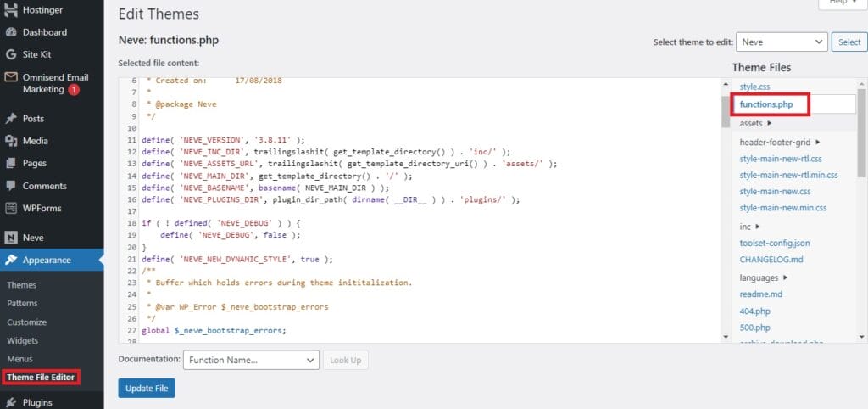Open the Customize submenu link
This screenshot has width=868, height=409.
tap(26, 322)
